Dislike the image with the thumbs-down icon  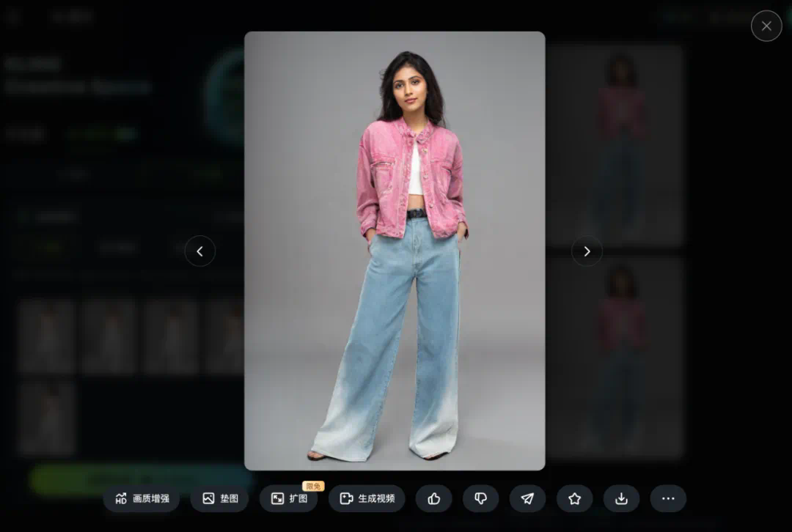tap(480, 499)
